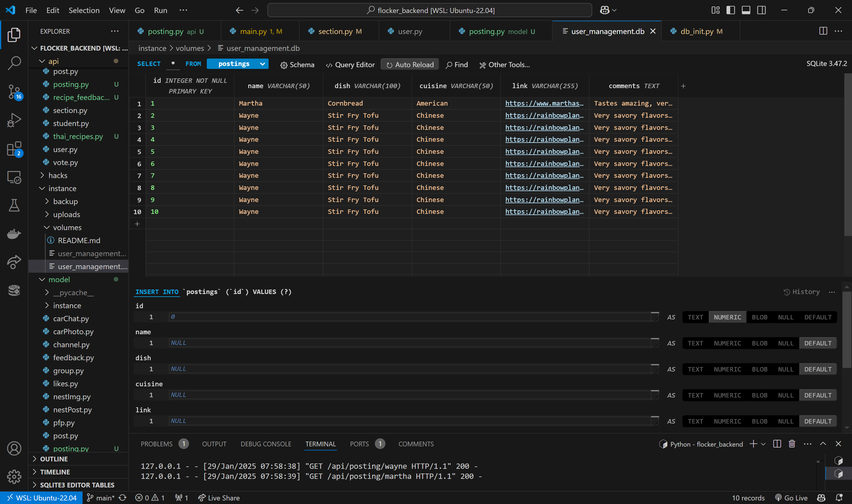Collapse the api folder
The width and height of the screenshot is (852, 504).
click(x=42, y=61)
